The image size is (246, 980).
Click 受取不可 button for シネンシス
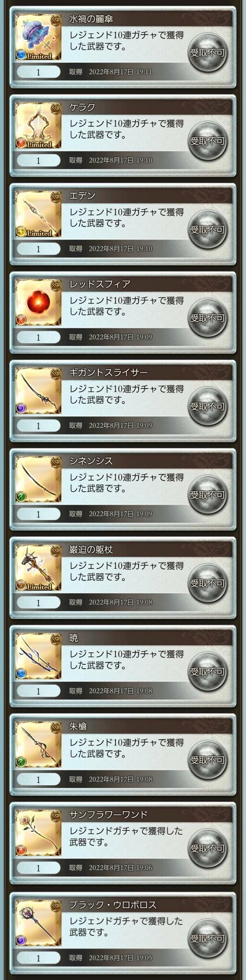pos(207,495)
